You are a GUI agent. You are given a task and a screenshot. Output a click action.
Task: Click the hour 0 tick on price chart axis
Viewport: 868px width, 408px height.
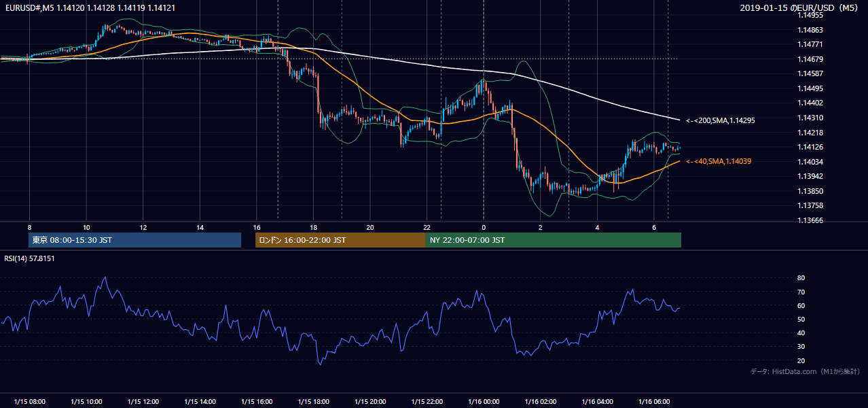pos(484,227)
